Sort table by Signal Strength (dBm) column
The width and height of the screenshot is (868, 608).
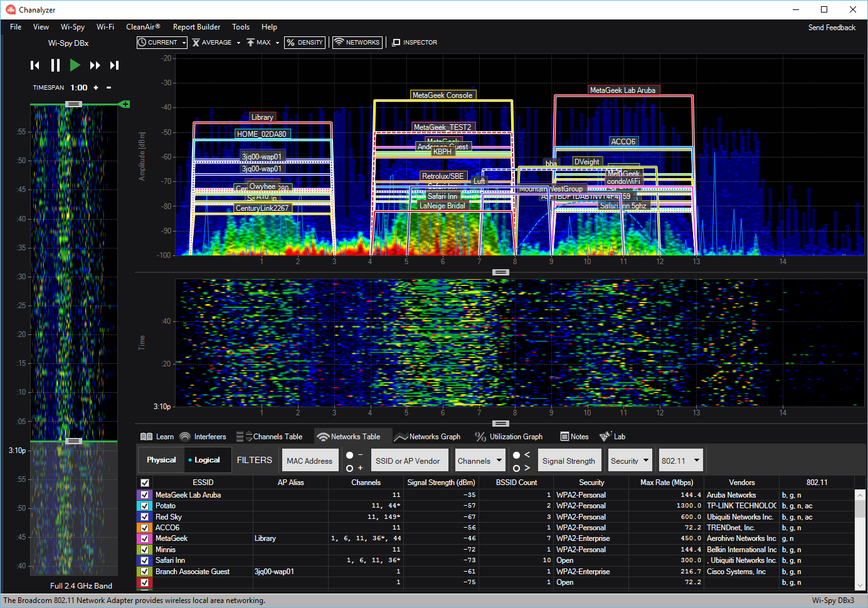pos(441,483)
